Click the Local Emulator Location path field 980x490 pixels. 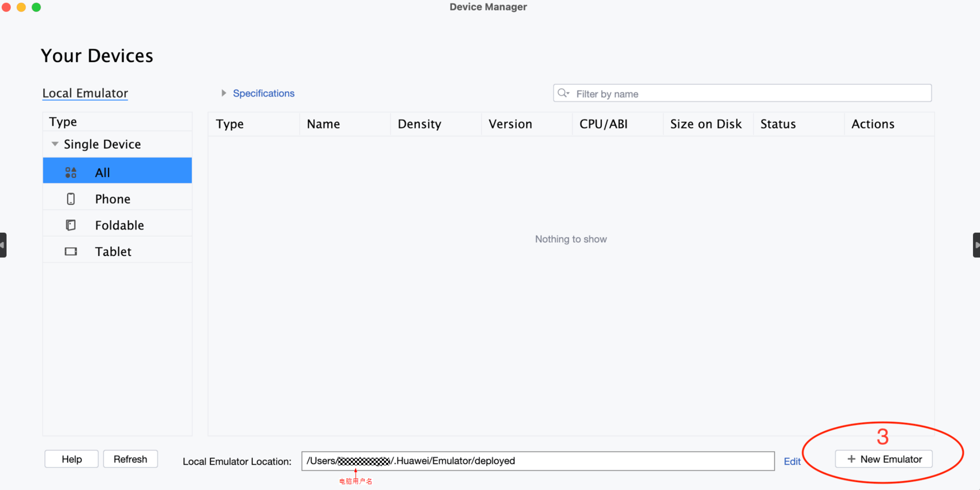[x=538, y=461]
